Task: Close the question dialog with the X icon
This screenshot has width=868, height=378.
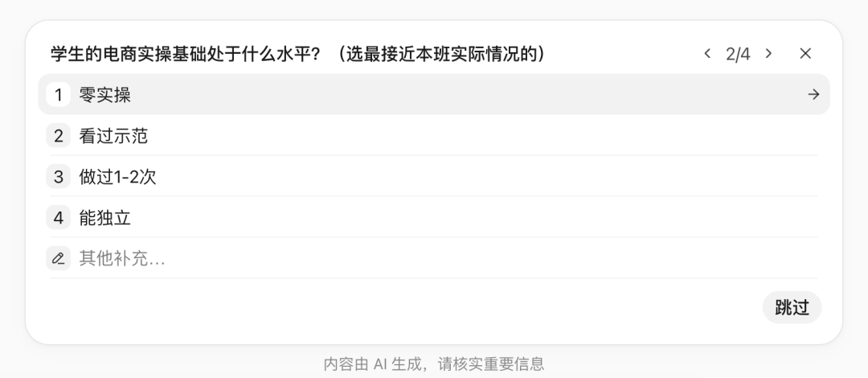Action: 805,54
